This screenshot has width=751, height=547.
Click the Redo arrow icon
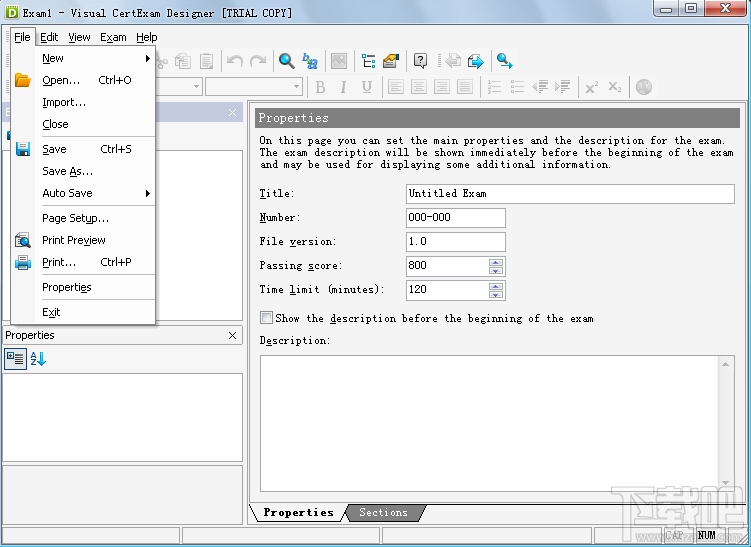[x=259, y=61]
